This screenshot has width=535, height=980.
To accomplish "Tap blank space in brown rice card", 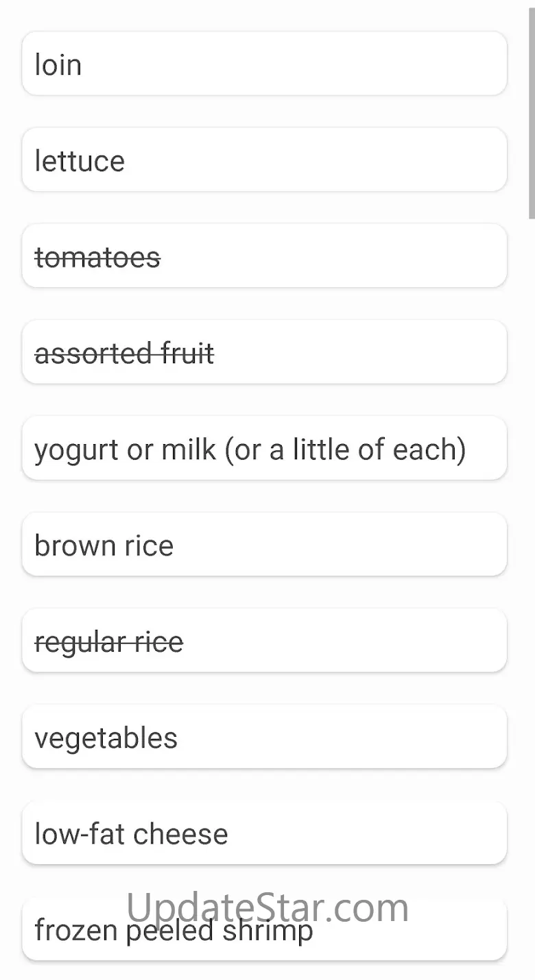I will pos(343,545).
